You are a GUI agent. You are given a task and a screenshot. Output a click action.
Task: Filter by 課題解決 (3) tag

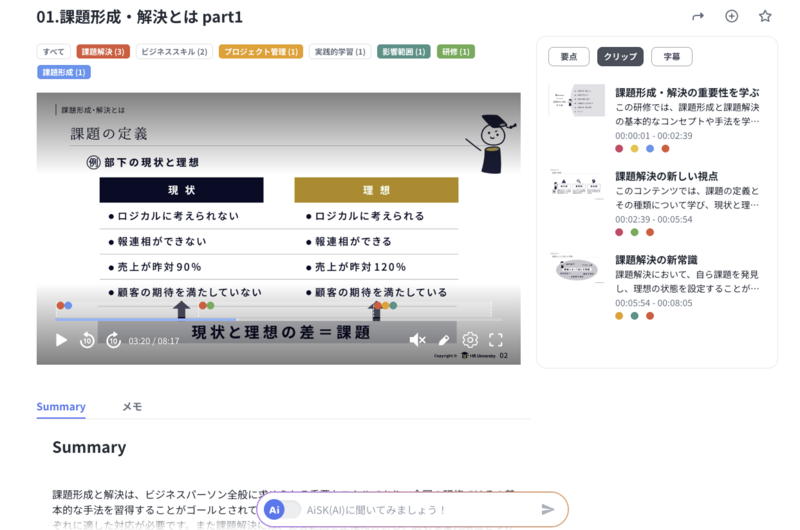[x=103, y=51]
